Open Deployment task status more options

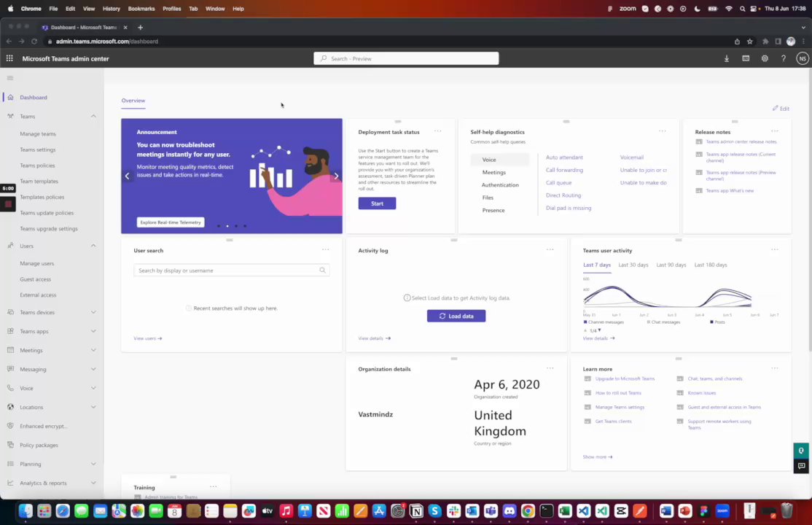click(437, 131)
